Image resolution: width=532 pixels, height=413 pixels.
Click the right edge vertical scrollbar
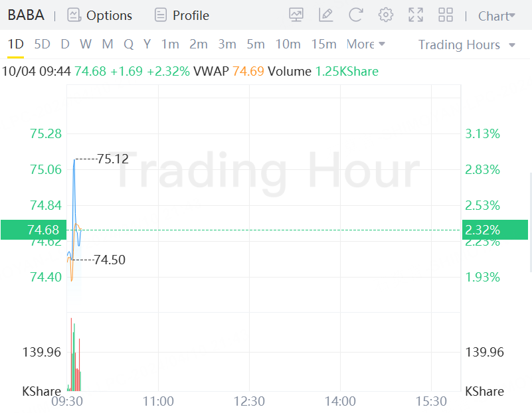click(530, 222)
